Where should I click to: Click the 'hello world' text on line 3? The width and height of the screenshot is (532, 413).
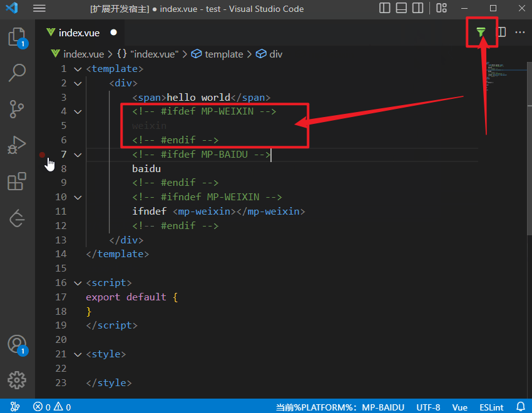(x=198, y=98)
